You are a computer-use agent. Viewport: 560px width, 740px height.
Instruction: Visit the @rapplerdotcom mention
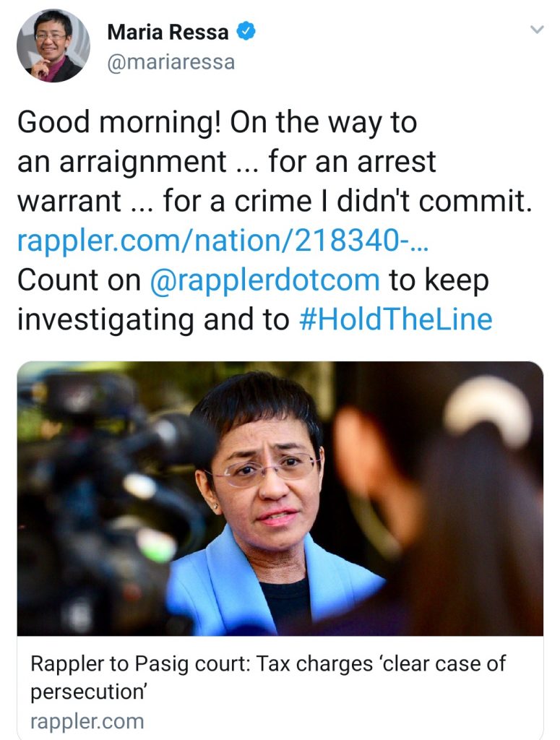264,280
